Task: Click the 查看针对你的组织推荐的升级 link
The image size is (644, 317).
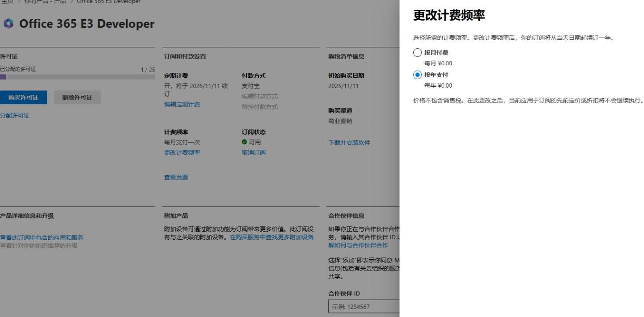Action: tap(38, 245)
